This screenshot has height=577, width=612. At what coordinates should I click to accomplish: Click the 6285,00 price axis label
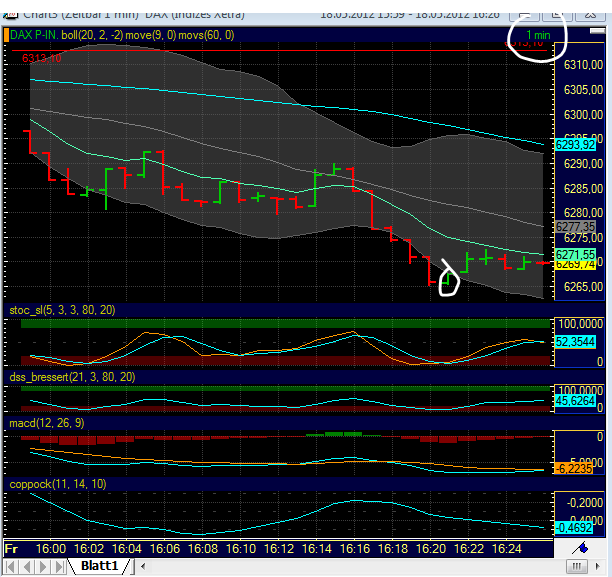(583, 189)
